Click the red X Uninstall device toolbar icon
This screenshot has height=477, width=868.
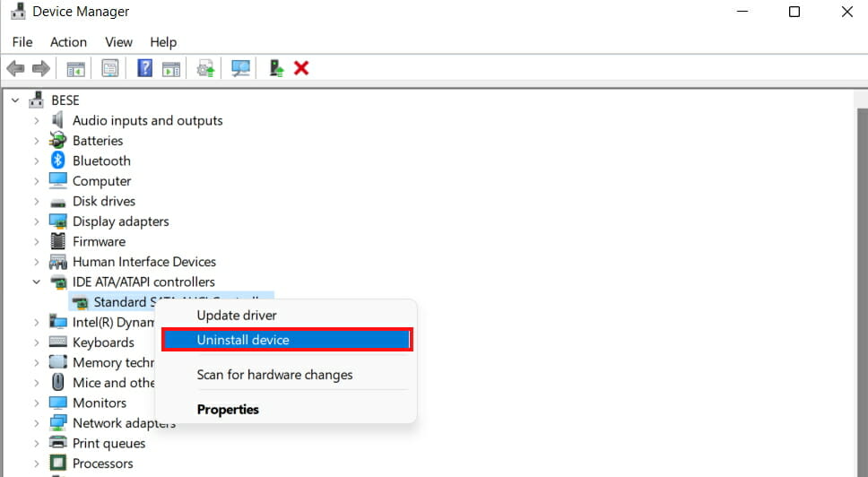coord(301,68)
